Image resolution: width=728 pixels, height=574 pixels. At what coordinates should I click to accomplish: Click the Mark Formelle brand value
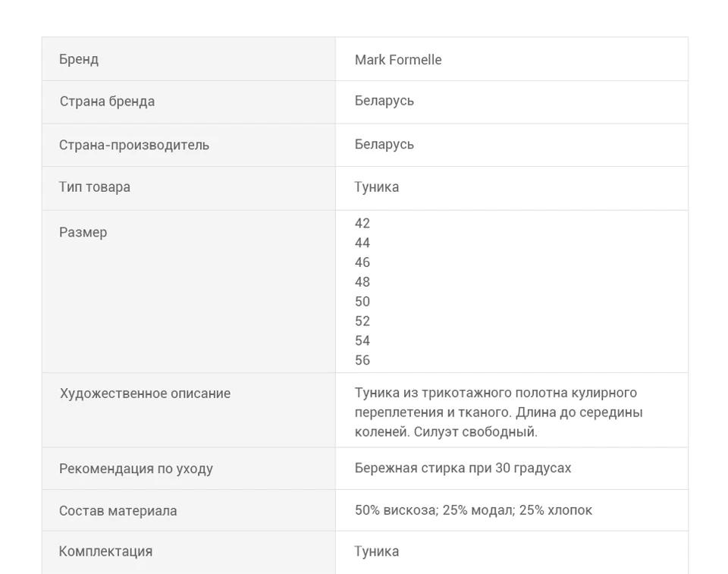click(398, 60)
